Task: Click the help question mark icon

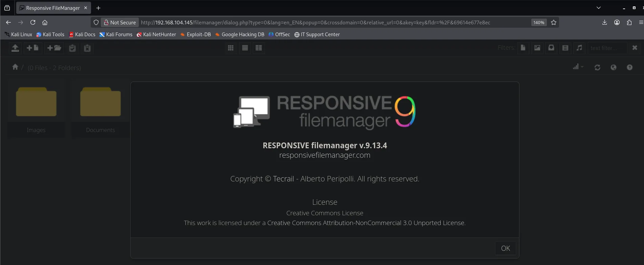Action: [x=629, y=67]
